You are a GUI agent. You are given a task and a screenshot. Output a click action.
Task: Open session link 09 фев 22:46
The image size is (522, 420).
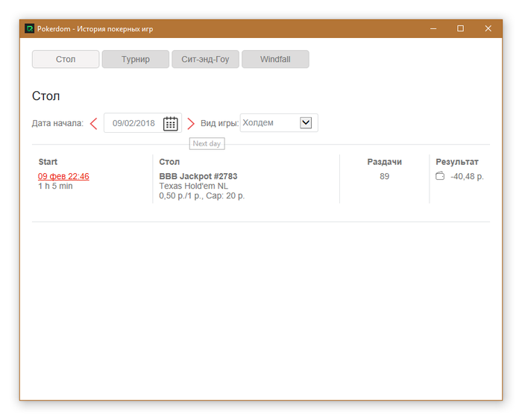click(63, 176)
